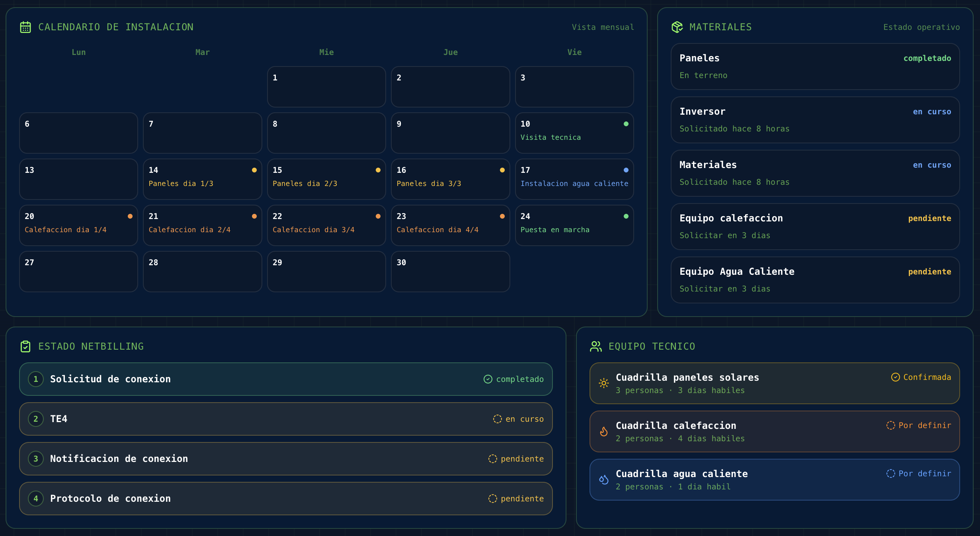980x536 pixels.
Task: Click the completado check icon on Solicitud de conexion
Action: 488,379
